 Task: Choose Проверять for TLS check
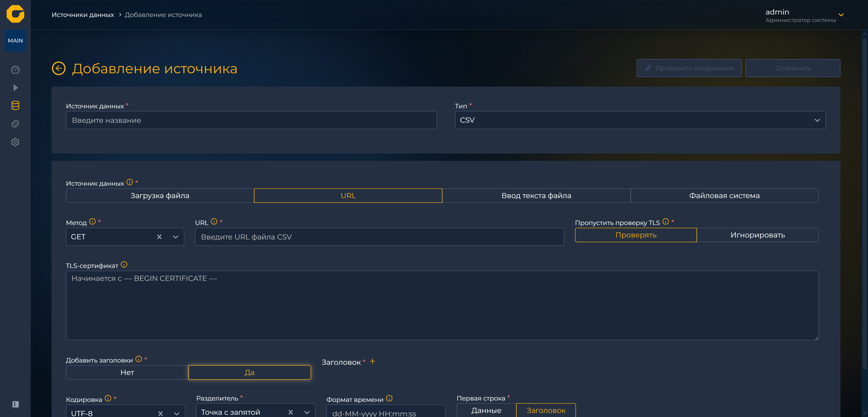[636, 235]
